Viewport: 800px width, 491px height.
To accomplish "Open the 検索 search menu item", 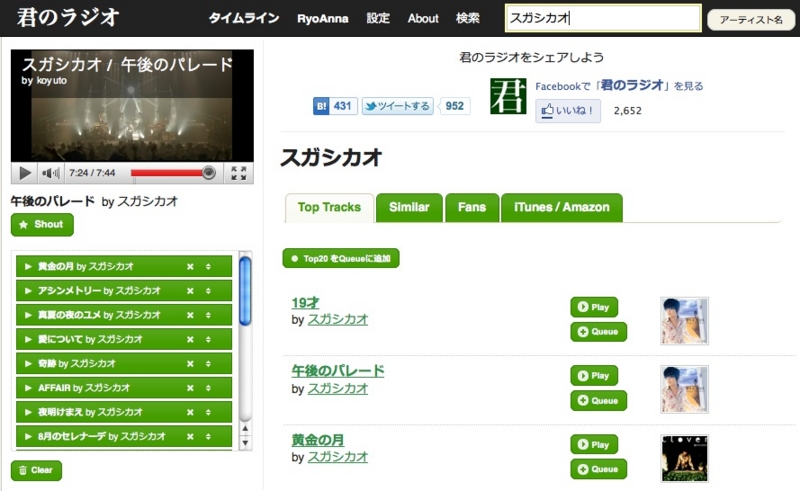I will coord(467,18).
